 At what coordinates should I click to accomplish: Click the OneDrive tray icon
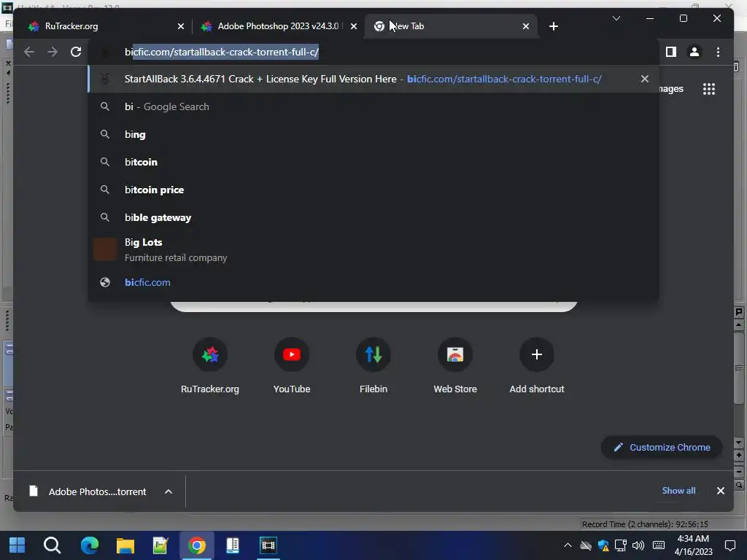click(586, 545)
